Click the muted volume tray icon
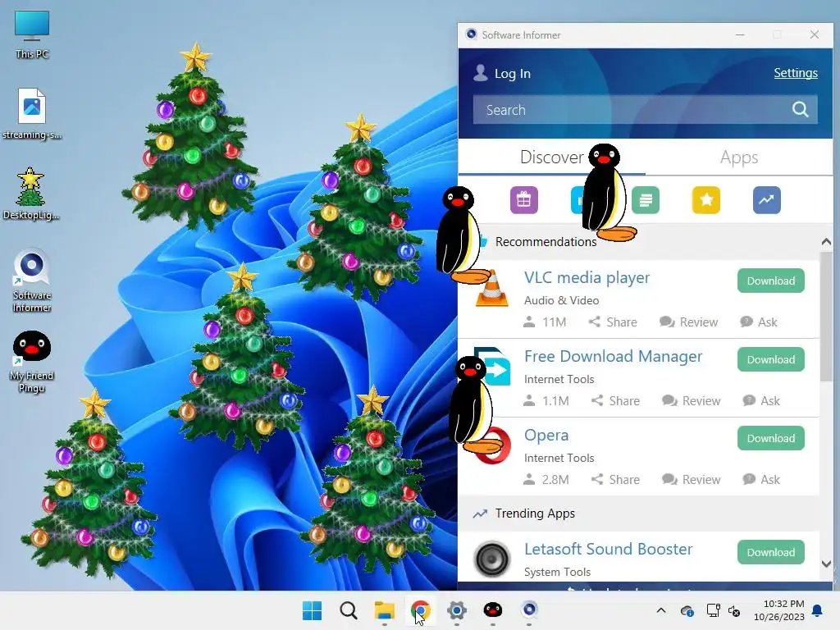 (x=734, y=610)
